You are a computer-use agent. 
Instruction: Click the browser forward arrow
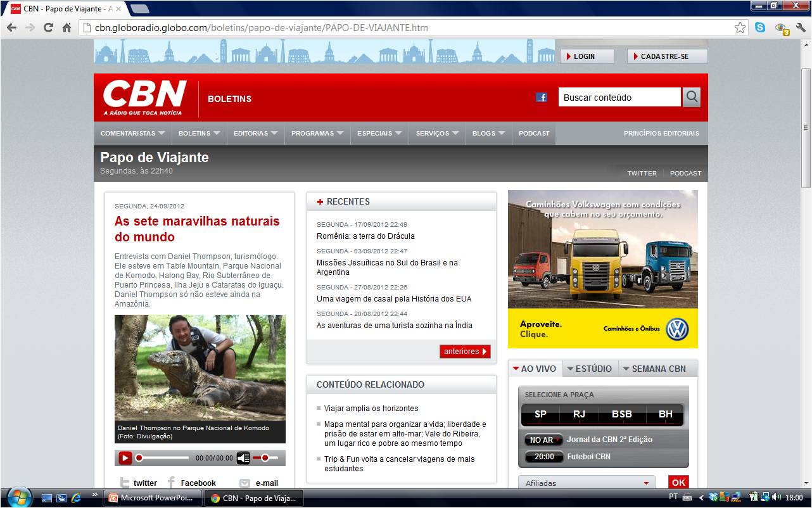click(30, 28)
